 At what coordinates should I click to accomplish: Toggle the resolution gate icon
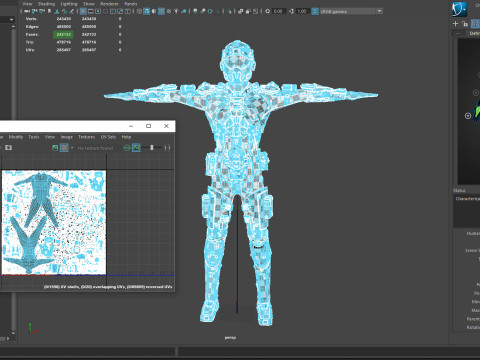click(98, 11)
